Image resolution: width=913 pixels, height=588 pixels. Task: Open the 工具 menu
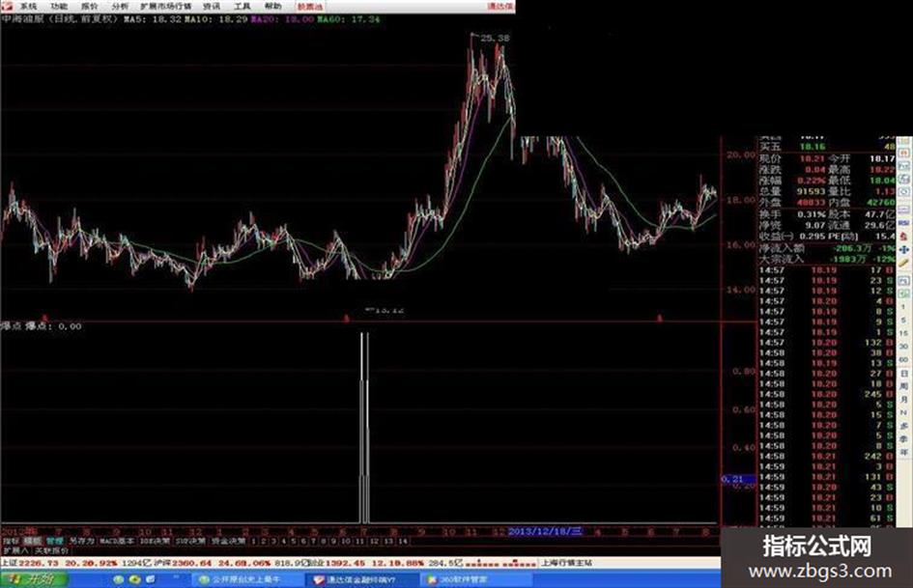click(x=243, y=7)
